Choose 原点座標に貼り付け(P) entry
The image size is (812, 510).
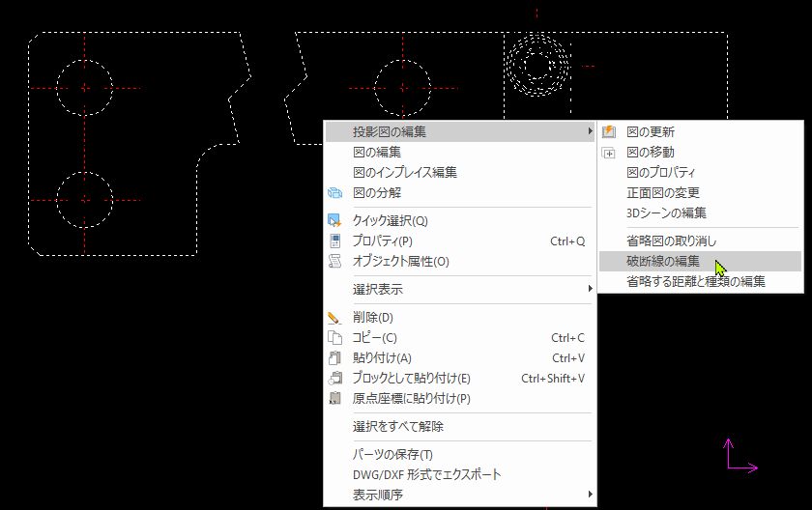tap(460, 398)
